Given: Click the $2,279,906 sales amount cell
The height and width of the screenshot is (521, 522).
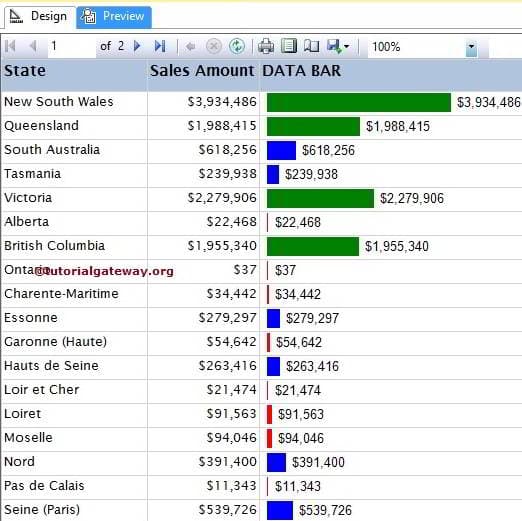Looking at the screenshot, I should pyautogui.click(x=203, y=200).
